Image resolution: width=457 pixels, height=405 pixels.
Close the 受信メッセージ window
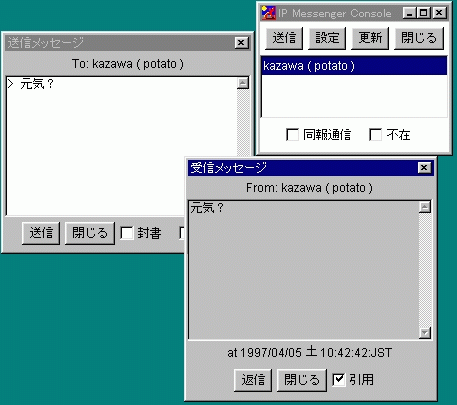(424, 168)
